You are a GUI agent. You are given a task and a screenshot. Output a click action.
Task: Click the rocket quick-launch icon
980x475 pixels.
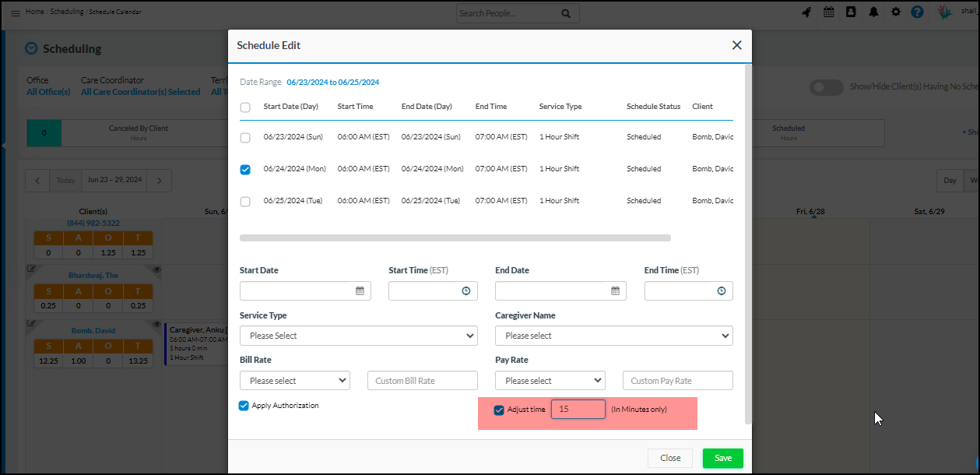tap(806, 12)
